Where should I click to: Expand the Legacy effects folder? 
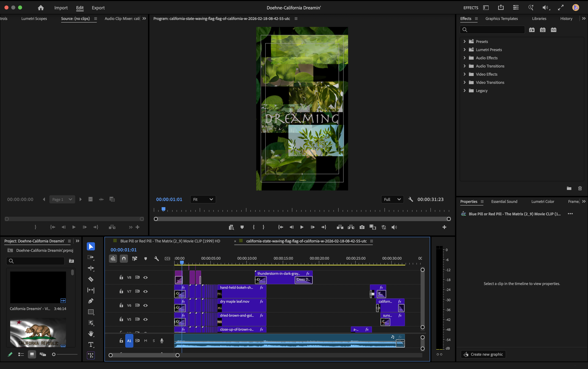464,90
